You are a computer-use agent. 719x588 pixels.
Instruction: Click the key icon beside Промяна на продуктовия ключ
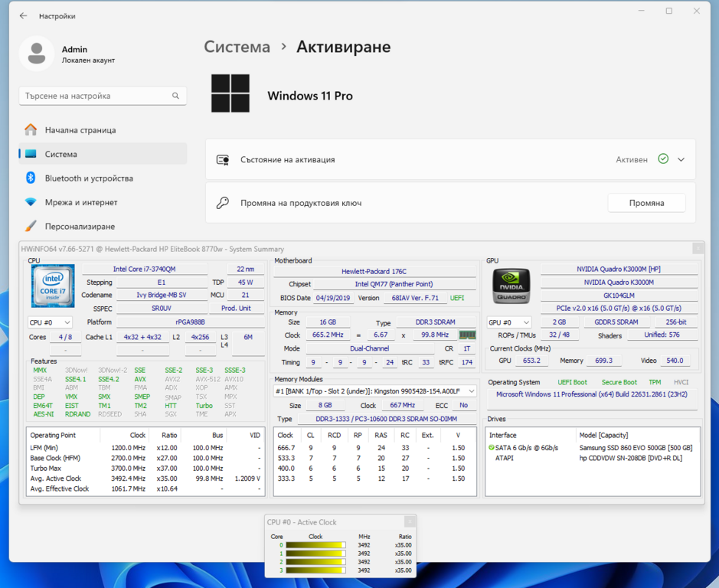point(223,203)
